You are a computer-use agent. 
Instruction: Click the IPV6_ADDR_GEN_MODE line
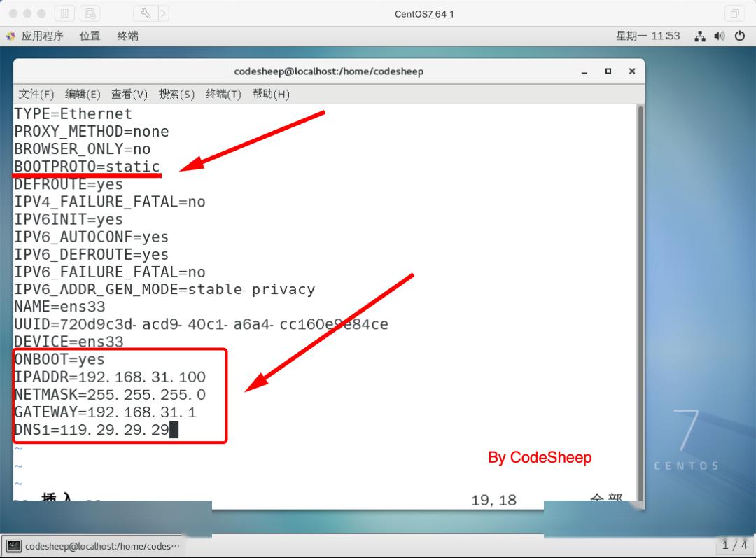click(164, 289)
